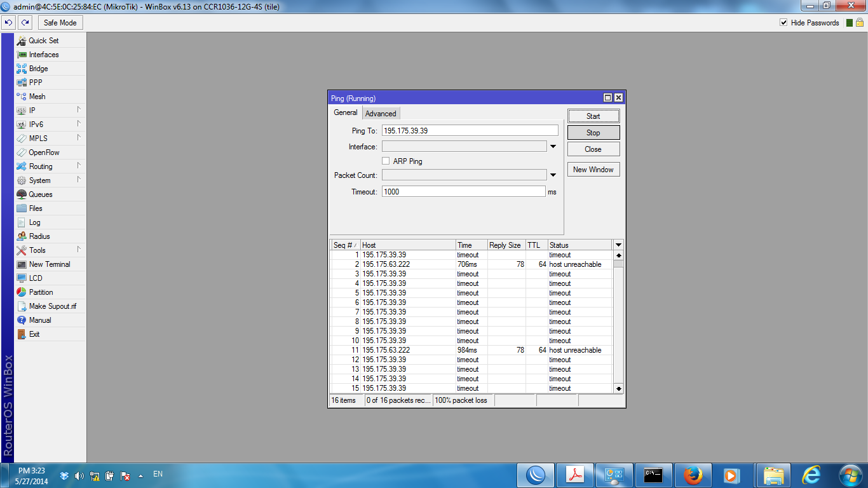The width and height of the screenshot is (868, 488).
Task: Click Make Supout.rif
Action: [x=50, y=306]
